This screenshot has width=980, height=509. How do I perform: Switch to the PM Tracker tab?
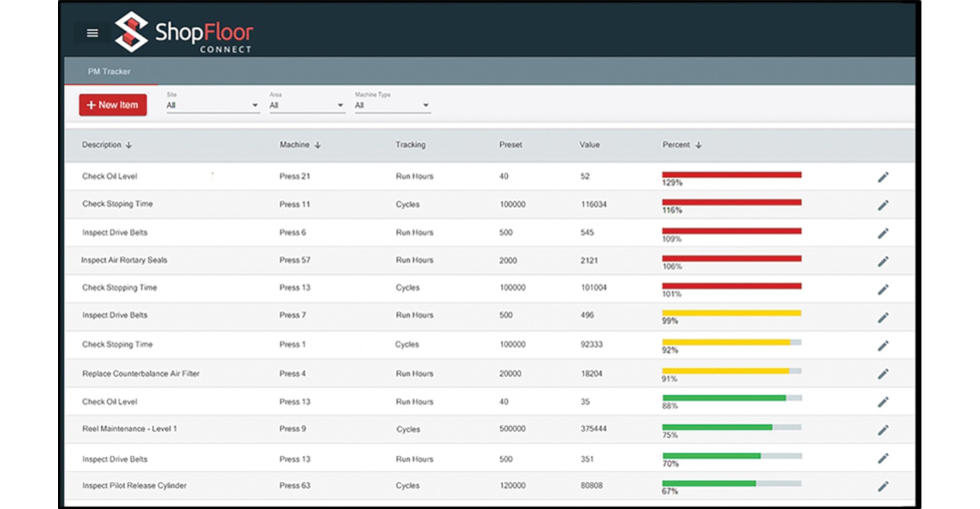pyautogui.click(x=109, y=72)
